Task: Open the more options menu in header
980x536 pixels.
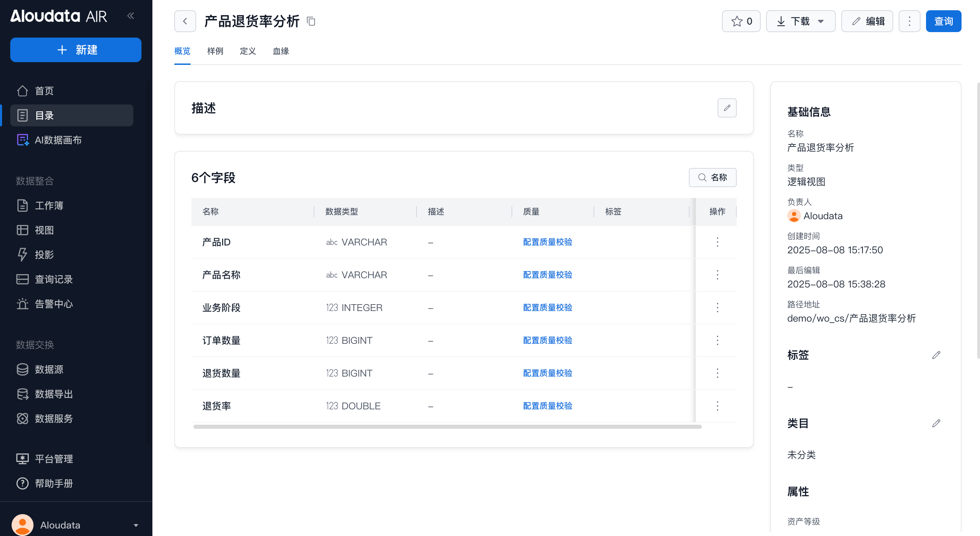Action: [x=909, y=21]
